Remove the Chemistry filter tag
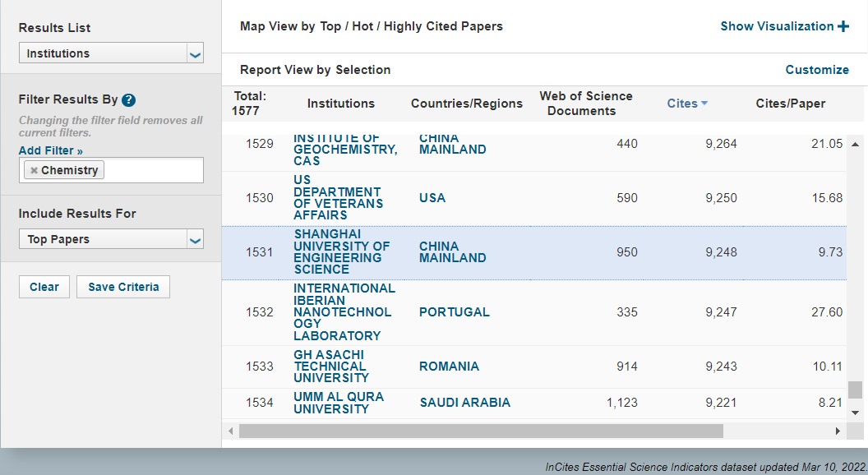Screen dimensions: 868x475 click(34, 170)
